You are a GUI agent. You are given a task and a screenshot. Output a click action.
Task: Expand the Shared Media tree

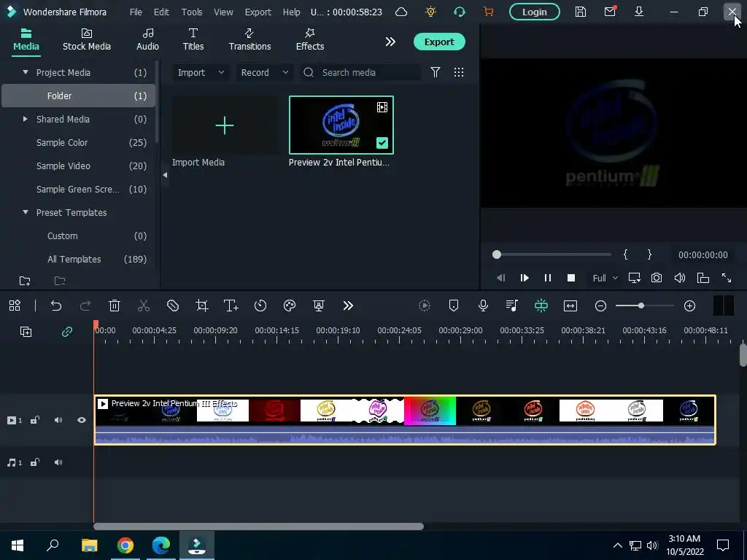[x=26, y=119]
